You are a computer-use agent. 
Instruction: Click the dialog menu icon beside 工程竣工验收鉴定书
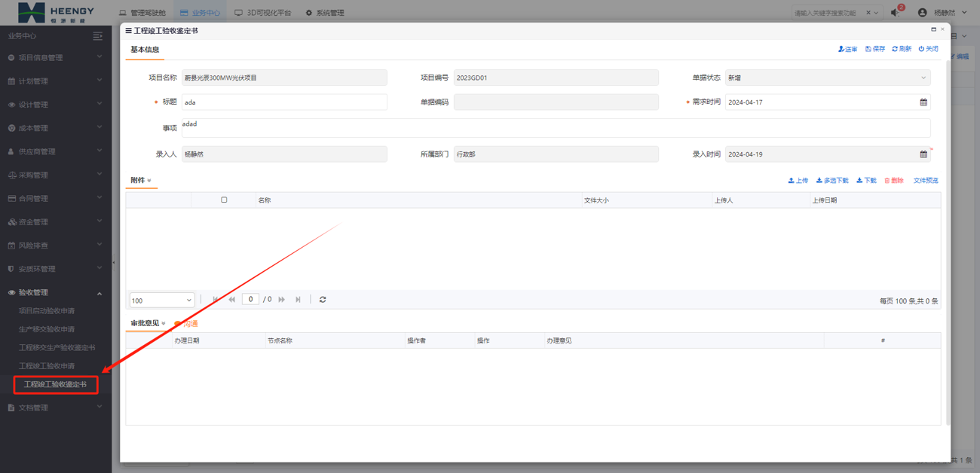pos(128,31)
